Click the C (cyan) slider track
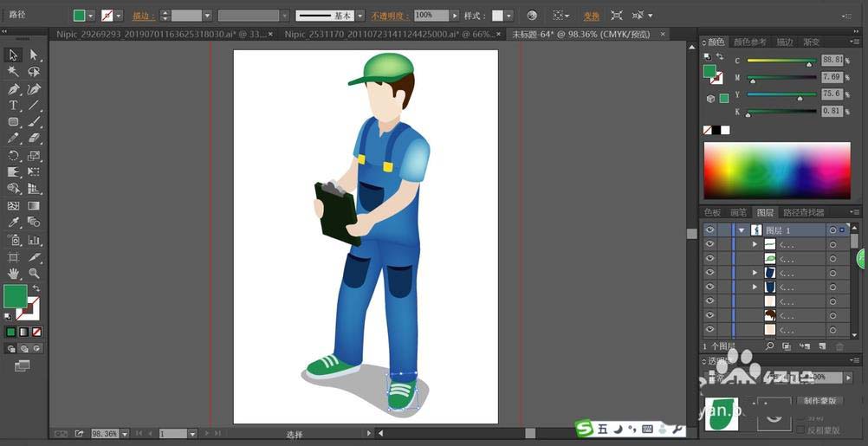This screenshot has height=446, width=868. point(781,61)
